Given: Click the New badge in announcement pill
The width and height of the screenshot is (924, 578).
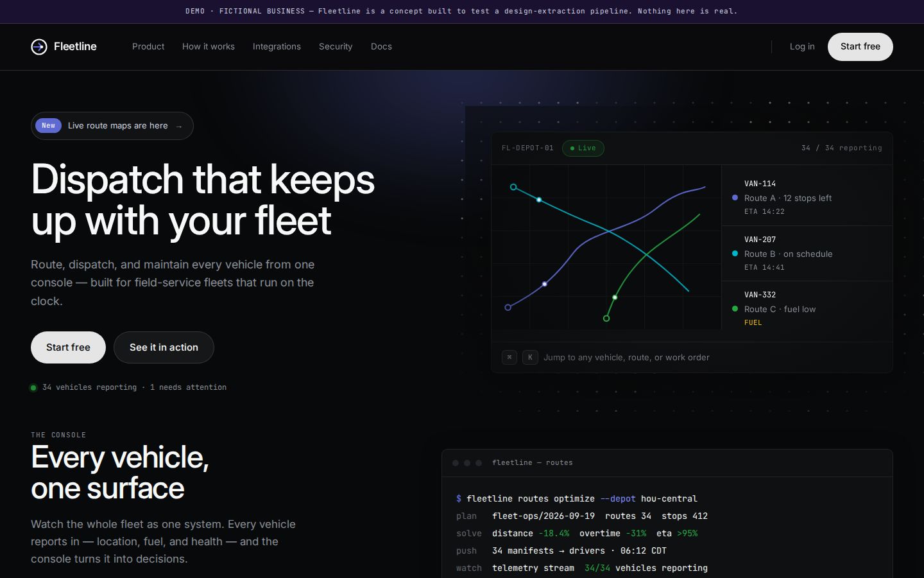Looking at the screenshot, I should click(49, 126).
